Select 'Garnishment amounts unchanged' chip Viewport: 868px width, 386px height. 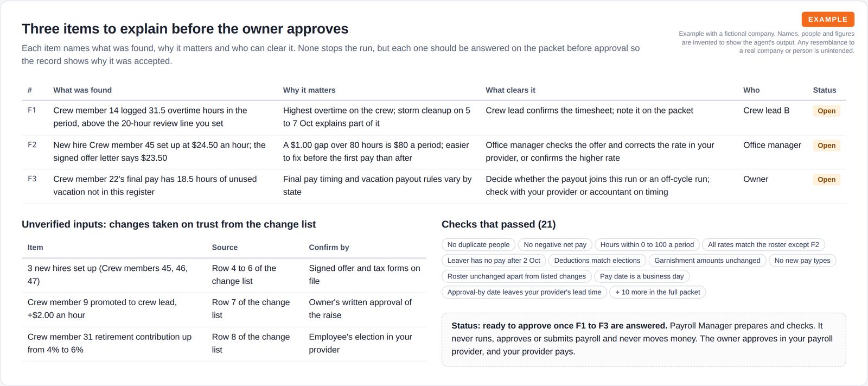tap(707, 261)
